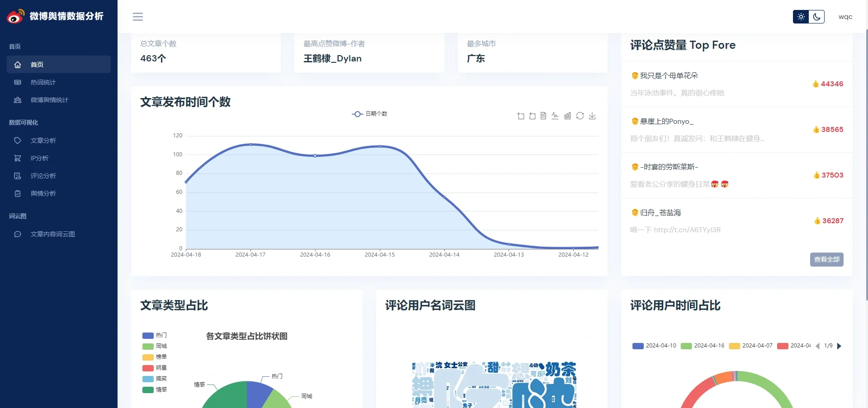This screenshot has width=868, height=408.
Task: Go to next legend page arrow
Action: click(839, 346)
